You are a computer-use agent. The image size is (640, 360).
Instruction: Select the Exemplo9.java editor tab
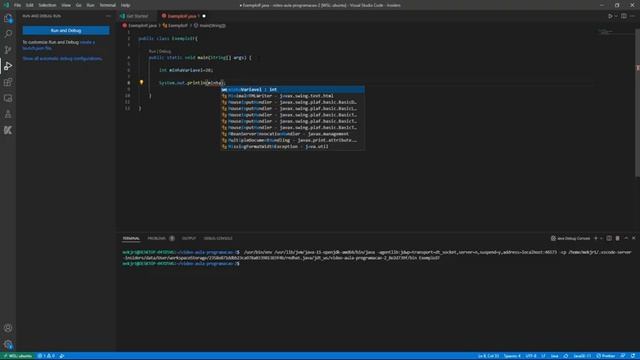[x=181, y=16]
